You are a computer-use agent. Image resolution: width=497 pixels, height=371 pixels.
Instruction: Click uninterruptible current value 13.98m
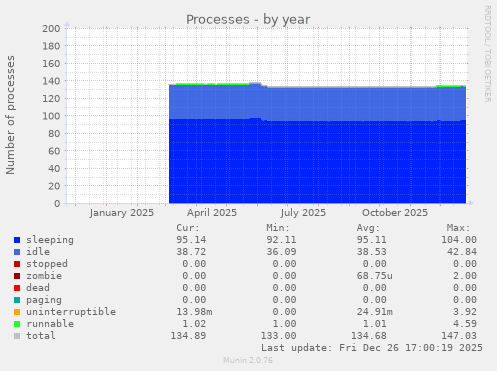click(x=194, y=312)
